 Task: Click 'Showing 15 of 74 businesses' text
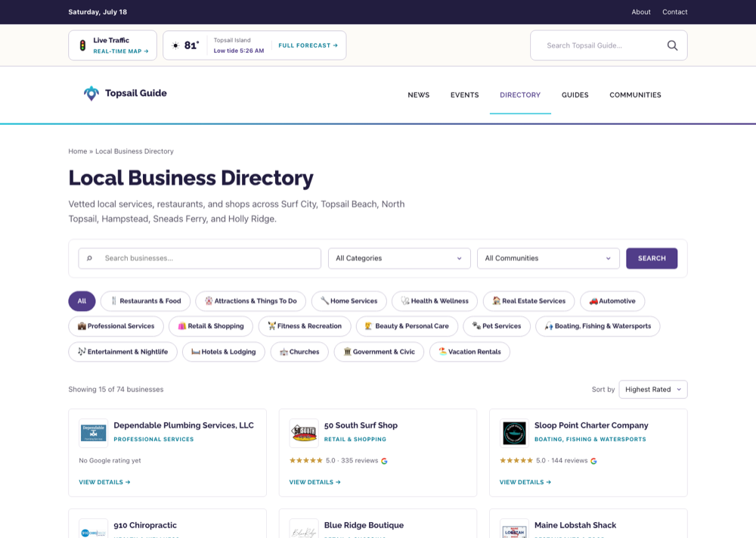coord(116,390)
